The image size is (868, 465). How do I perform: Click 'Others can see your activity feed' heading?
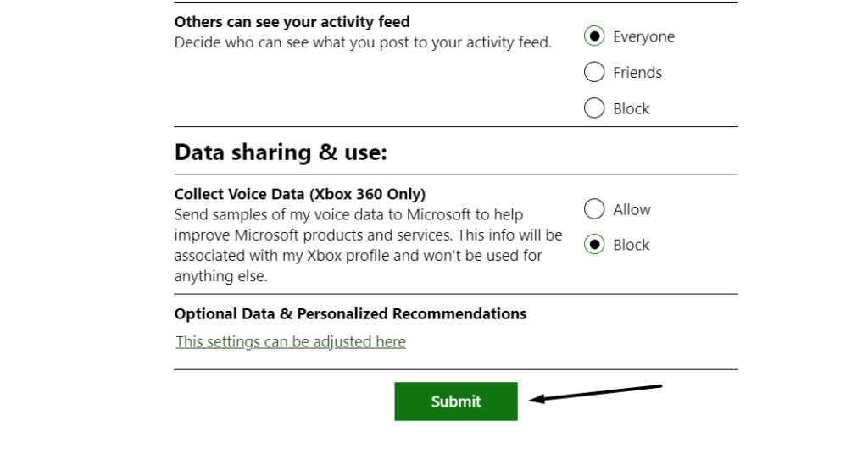point(292,22)
